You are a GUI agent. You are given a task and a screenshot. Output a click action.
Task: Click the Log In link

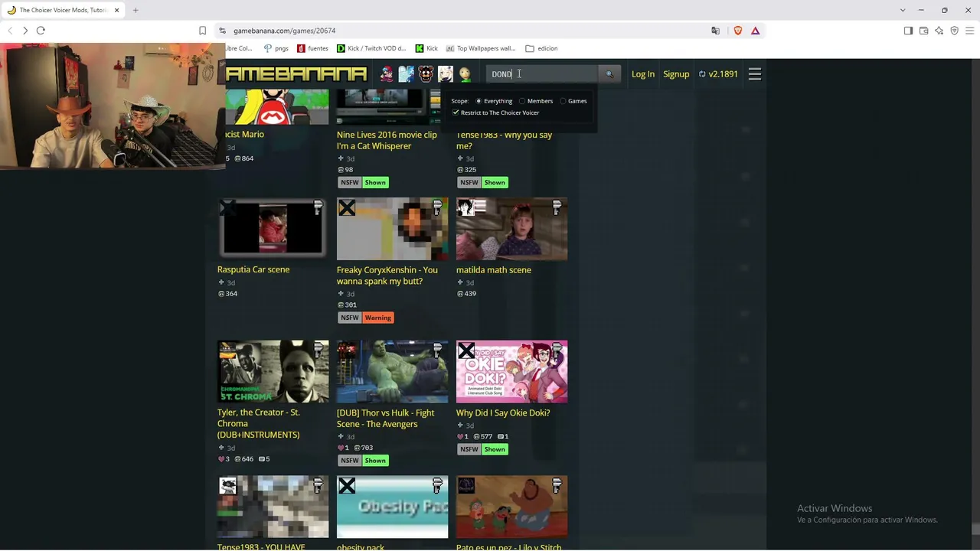point(643,74)
